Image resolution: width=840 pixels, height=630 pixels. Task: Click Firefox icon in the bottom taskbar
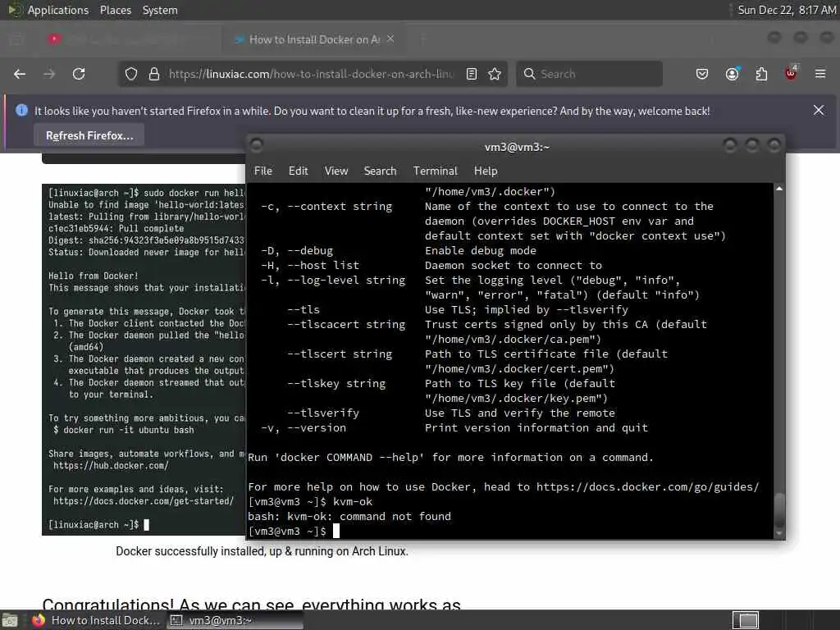(38, 620)
